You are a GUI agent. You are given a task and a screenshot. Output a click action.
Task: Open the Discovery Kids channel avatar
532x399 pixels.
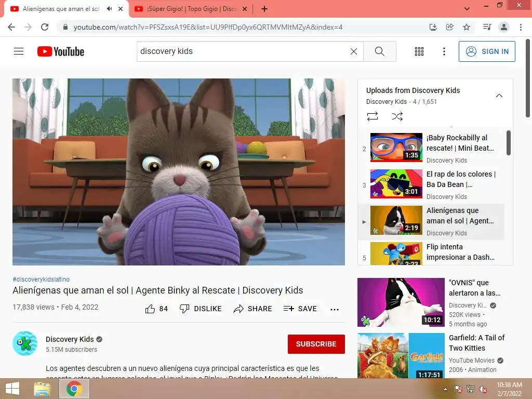pyautogui.click(x=25, y=343)
